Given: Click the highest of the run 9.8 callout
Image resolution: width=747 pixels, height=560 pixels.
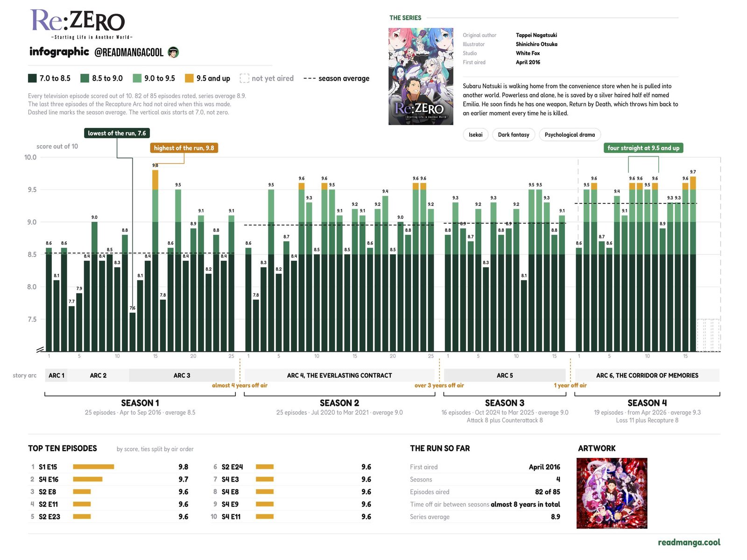Looking at the screenshot, I should point(184,148).
